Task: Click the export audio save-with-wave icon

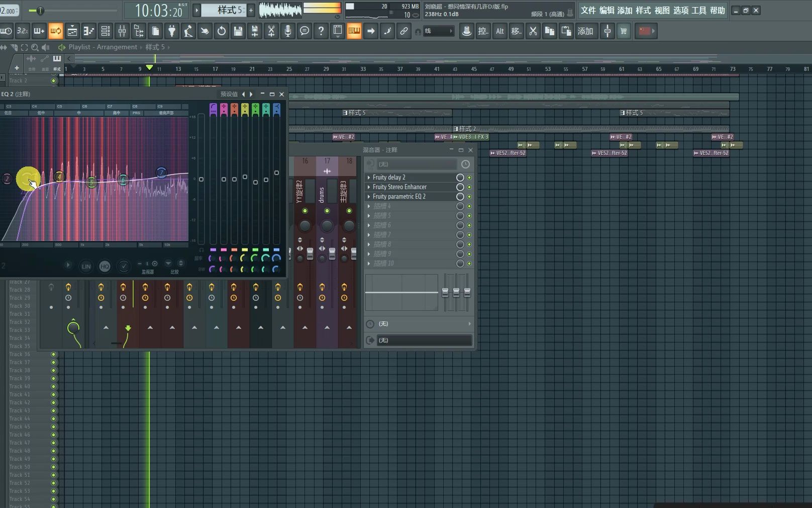Action: point(255,31)
